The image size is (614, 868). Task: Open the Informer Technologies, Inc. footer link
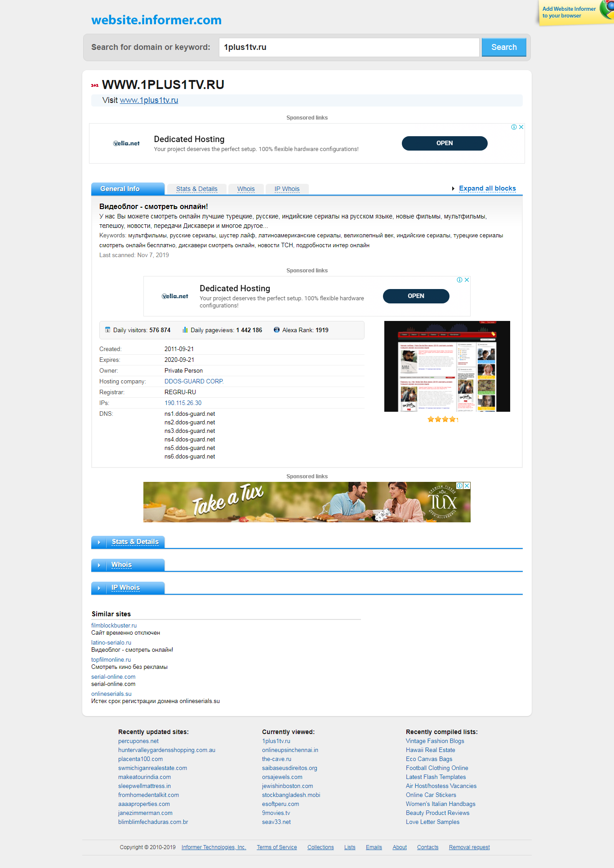214,847
